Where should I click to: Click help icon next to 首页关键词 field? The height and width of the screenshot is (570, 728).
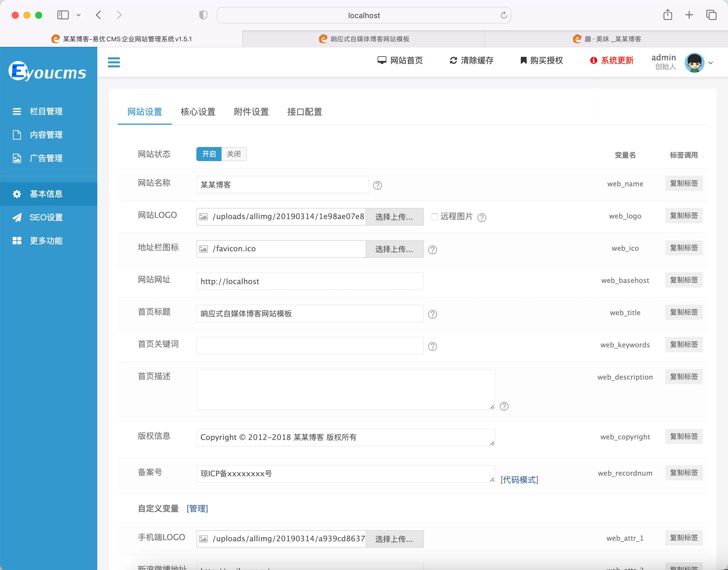click(x=433, y=347)
